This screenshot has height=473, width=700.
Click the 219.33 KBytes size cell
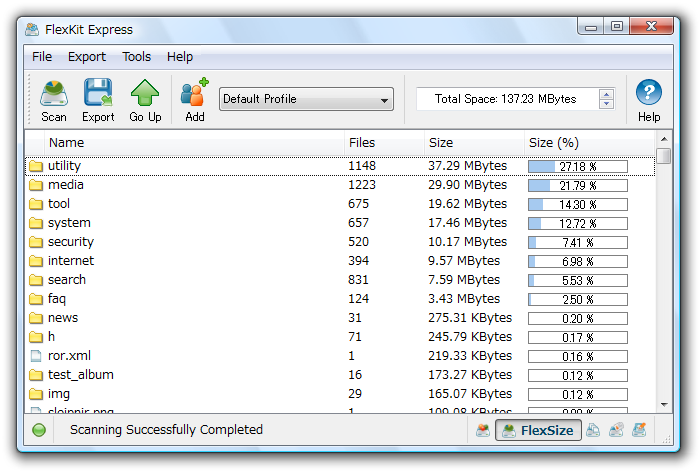point(470,356)
